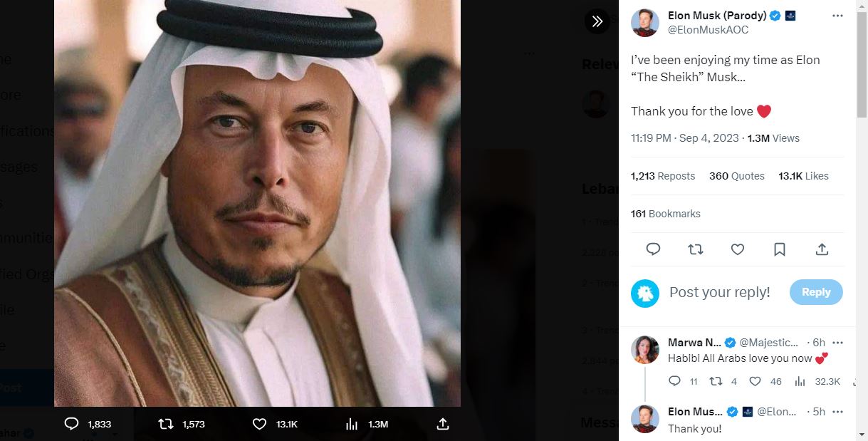868x441 pixels.
Task: Click reply icon under the photo
Action: pos(71,424)
